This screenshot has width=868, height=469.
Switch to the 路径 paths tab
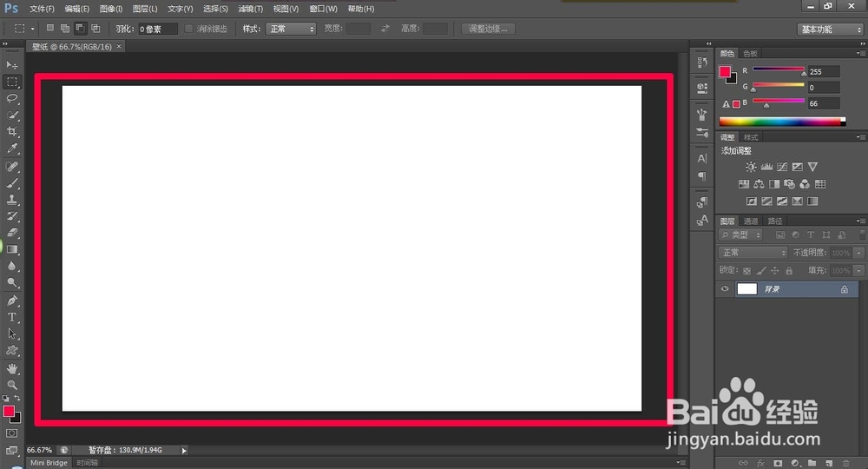[x=775, y=221]
